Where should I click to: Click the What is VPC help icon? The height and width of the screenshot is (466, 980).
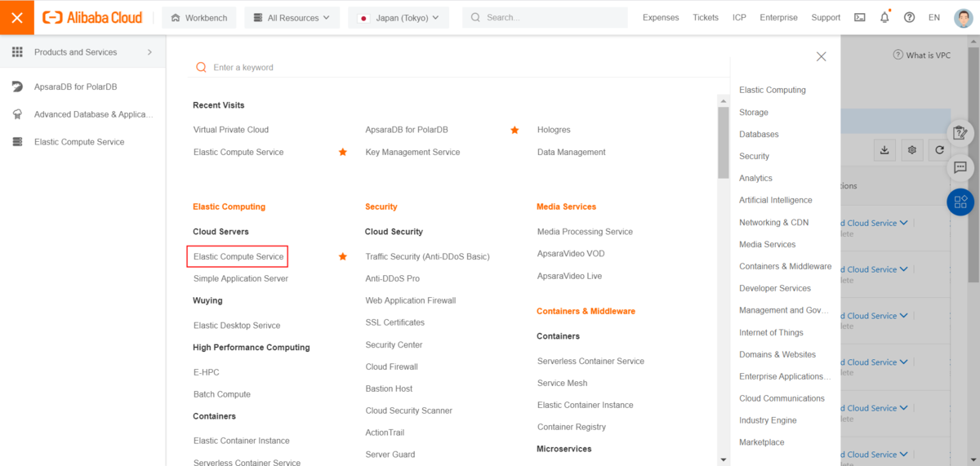(898, 55)
